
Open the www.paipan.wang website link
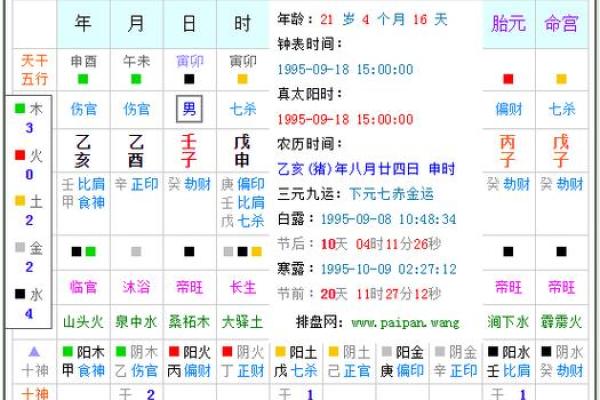point(405,323)
